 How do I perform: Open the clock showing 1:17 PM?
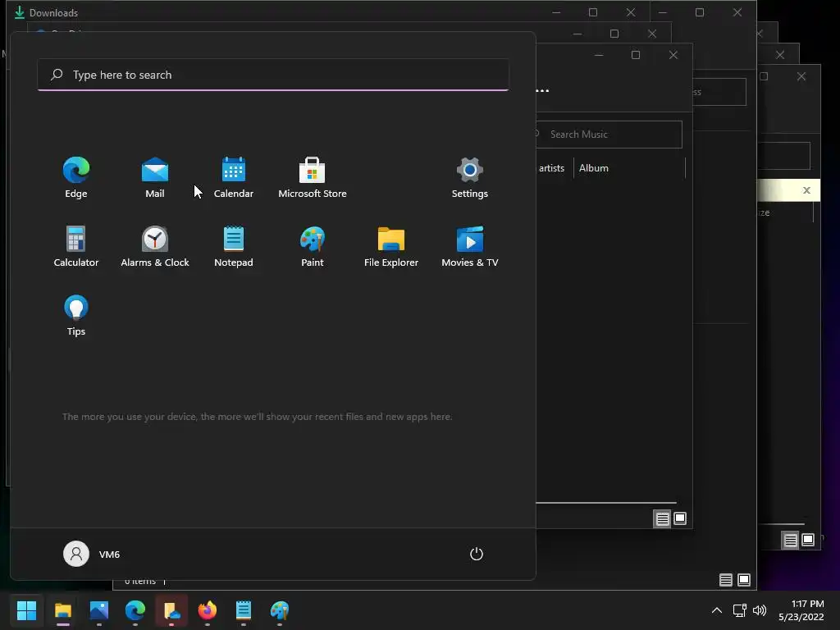point(801,610)
